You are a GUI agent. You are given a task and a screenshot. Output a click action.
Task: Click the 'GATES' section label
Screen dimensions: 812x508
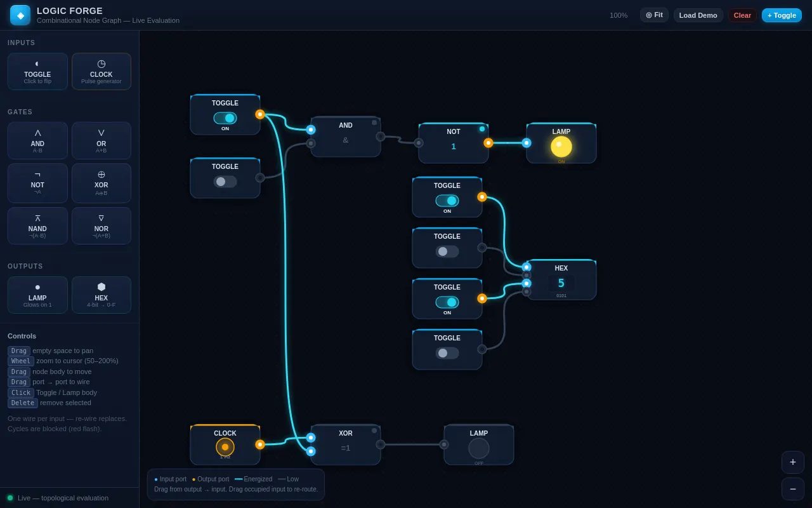click(x=20, y=112)
